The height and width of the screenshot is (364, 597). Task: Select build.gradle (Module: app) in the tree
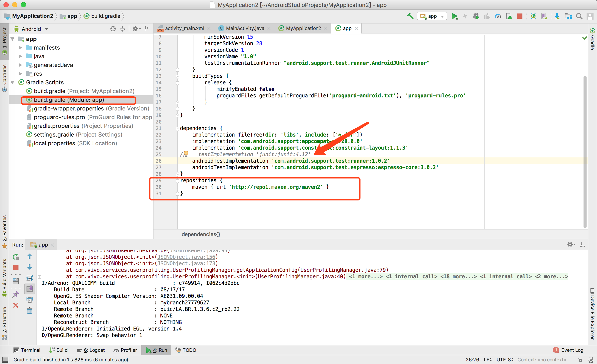69,100
